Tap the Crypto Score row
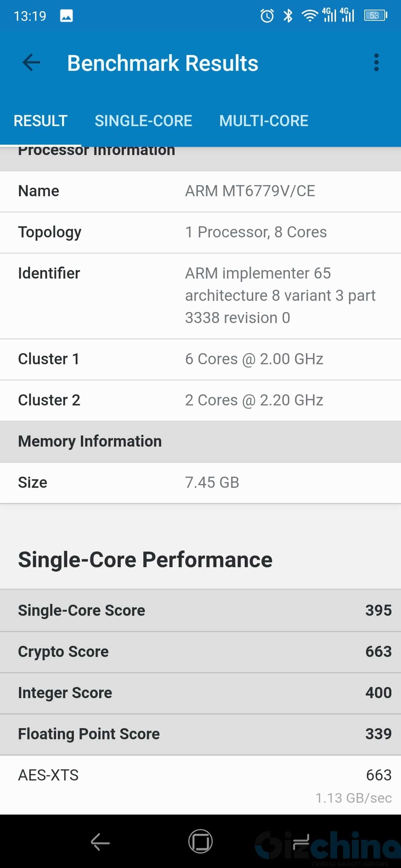Viewport: 401px width, 868px height. click(200, 652)
